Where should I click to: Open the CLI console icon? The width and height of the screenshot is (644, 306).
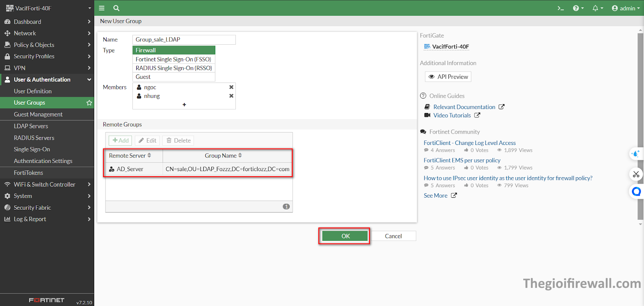pos(560,8)
